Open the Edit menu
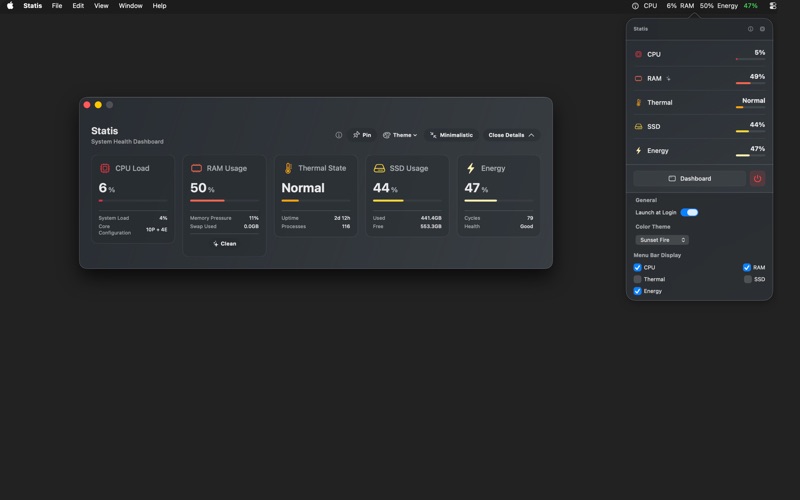 78,6
